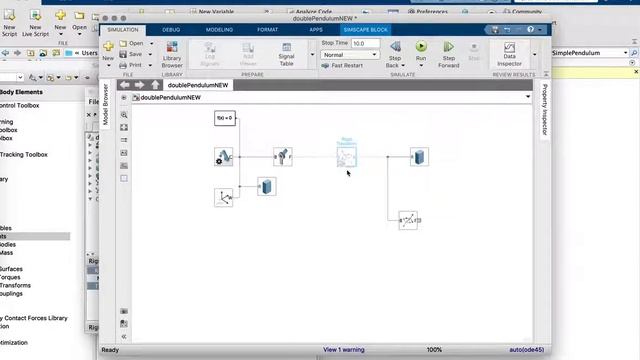The width and height of the screenshot is (640, 360).
Task: Click the Add Viewer icon
Action: [x=248, y=54]
